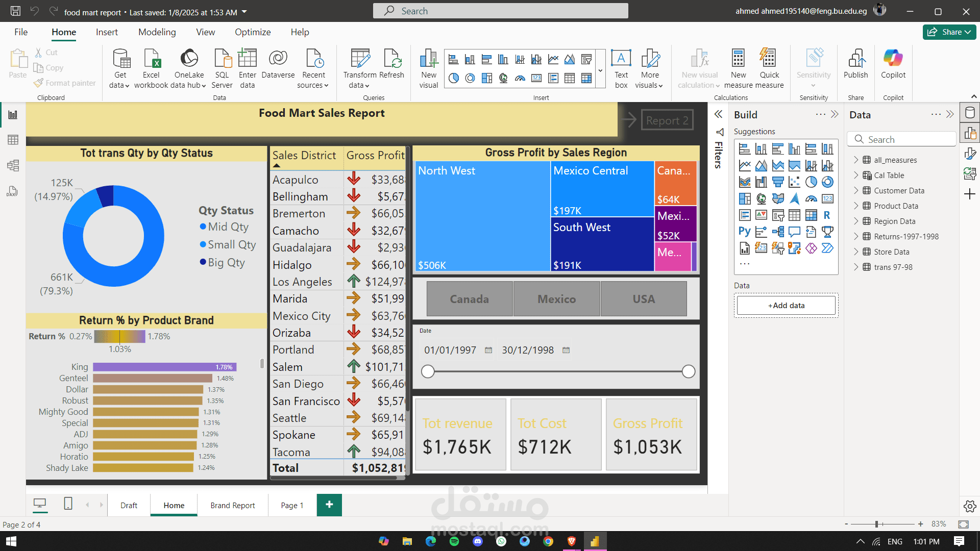The height and width of the screenshot is (551, 980).
Task: Go to Draft page tab
Action: (x=129, y=505)
